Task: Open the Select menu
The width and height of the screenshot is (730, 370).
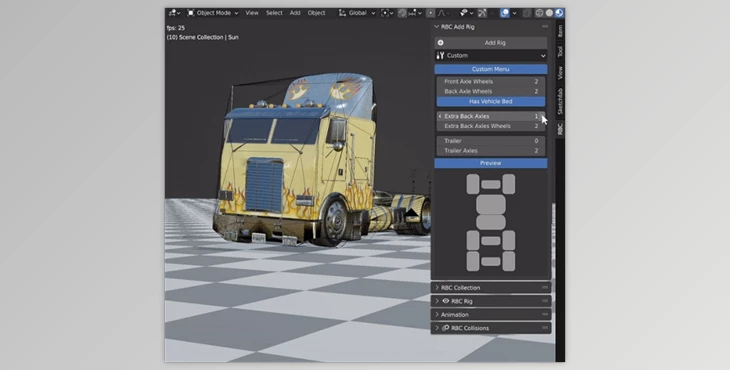Action: (x=274, y=13)
